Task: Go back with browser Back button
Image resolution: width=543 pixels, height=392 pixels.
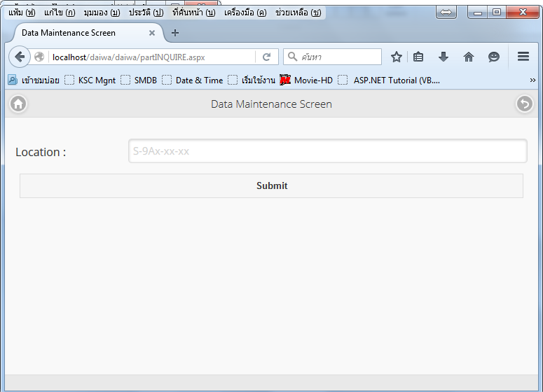Action: tap(20, 57)
